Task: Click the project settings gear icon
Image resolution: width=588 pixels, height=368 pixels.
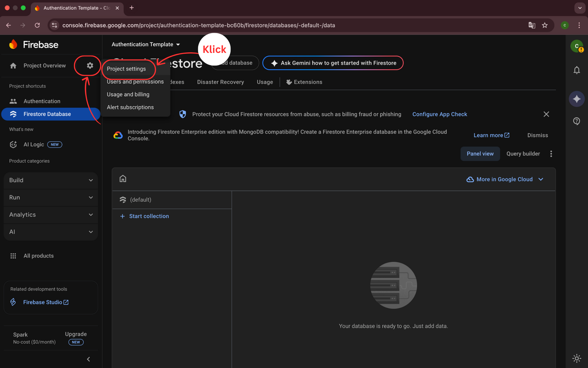Action: point(90,66)
